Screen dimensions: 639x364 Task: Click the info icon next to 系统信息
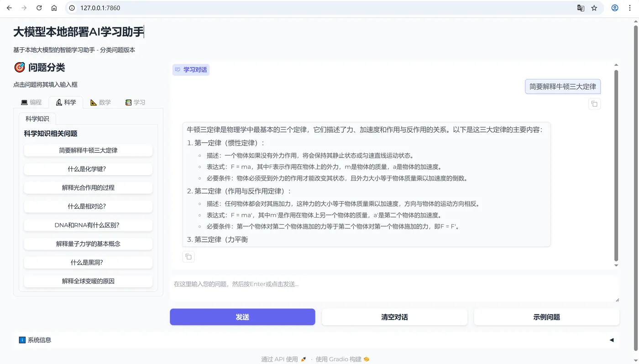pyautogui.click(x=22, y=340)
